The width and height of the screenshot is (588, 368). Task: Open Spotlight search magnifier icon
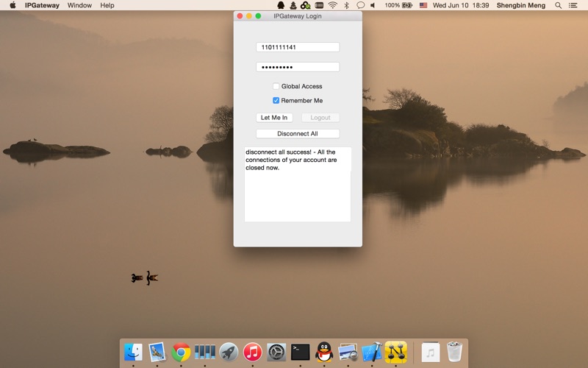point(558,5)
